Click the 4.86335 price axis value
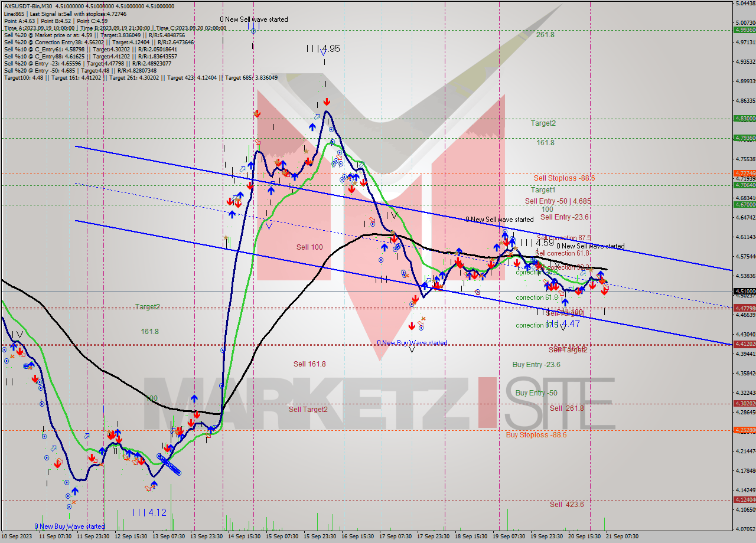 (x=745, y=100)
